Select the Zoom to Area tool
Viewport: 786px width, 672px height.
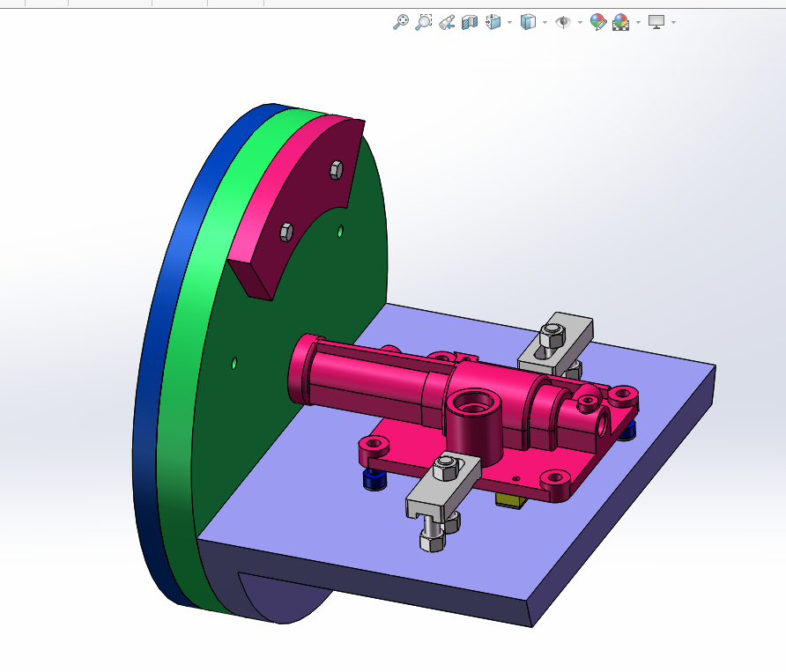424,22
